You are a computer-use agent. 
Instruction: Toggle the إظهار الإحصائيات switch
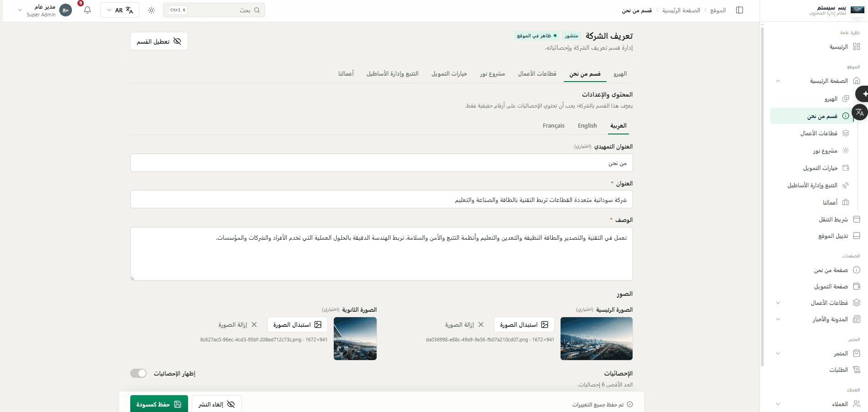138,373
